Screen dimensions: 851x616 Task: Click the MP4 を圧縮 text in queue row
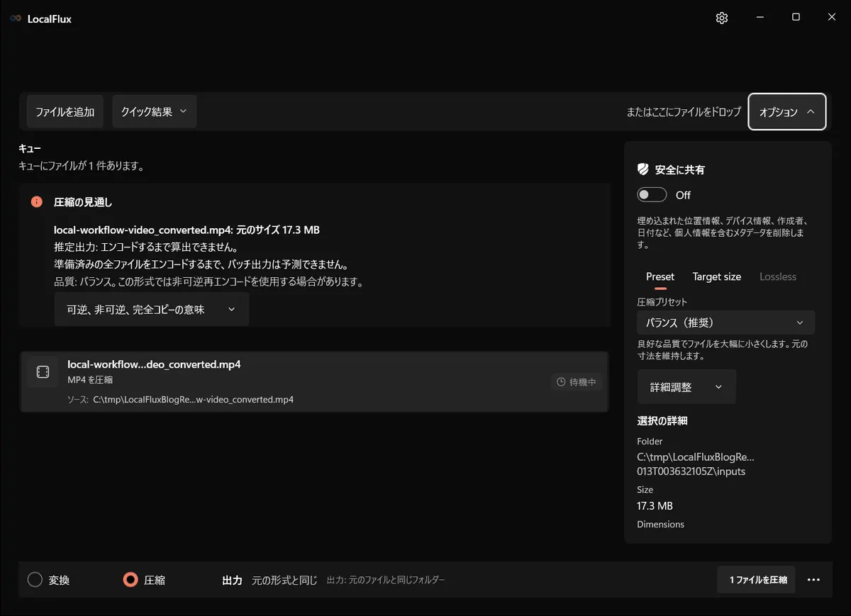[x=90, y=380]
